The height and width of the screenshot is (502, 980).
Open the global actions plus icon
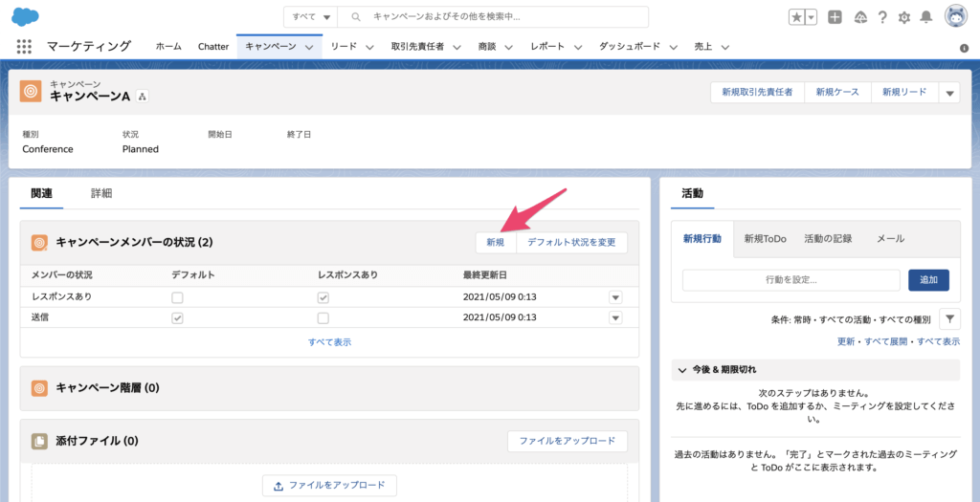(x=835, y=17)
